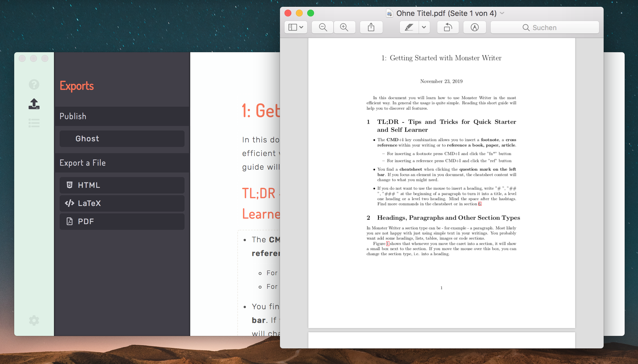Viewport: 638px width, 364px height.
Task: Expand highlight color options dropdown arrow
Action: click(x=424, y=27)
